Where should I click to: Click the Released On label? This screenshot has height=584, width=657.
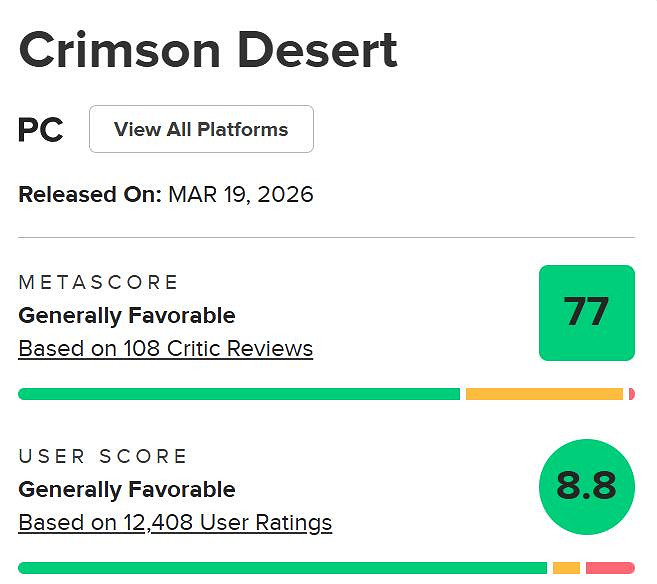click(x=89, y=194)
